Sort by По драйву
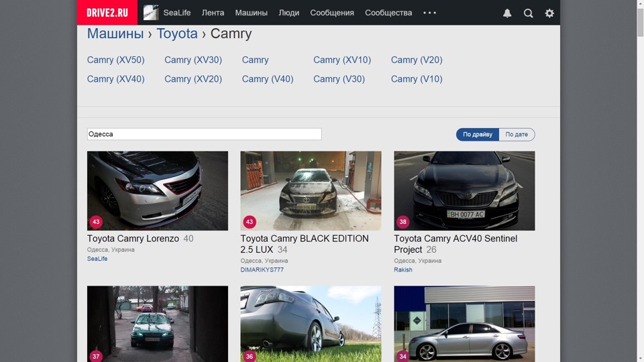This screenshot has width=644, height=362. pos(477,135)
